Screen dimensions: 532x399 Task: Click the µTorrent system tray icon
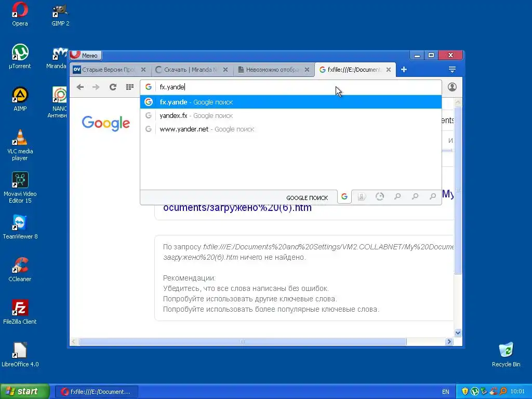coord(475,391)
